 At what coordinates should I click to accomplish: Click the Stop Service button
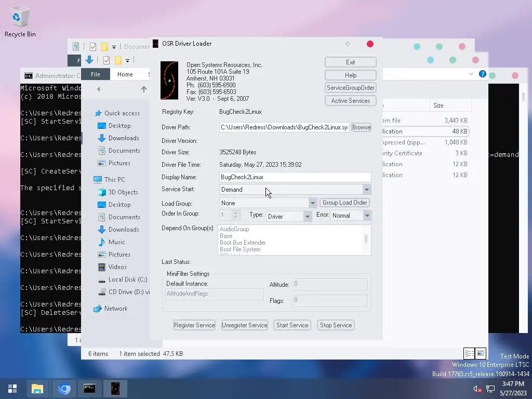point(336,325)
